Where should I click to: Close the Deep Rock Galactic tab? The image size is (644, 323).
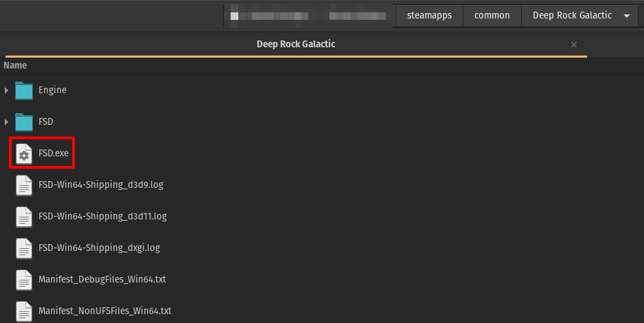click(574, 45)
